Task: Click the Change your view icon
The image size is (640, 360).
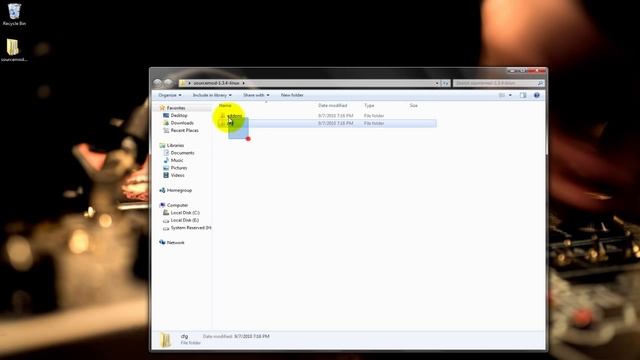Action: tap(502, 95)
